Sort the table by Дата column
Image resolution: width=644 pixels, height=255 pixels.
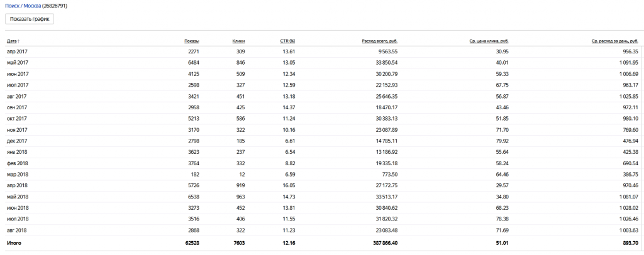pos(12,41)
